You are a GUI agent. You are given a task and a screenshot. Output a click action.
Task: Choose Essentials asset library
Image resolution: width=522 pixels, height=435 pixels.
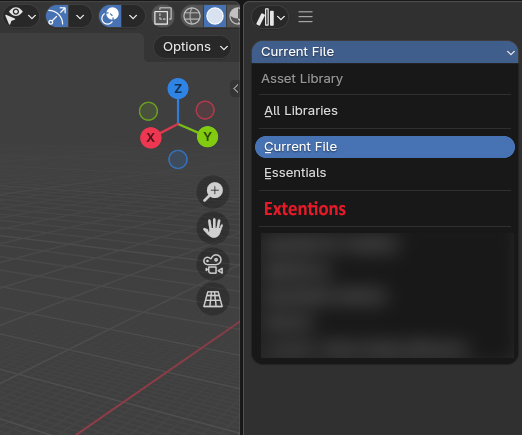pos(385,173)
